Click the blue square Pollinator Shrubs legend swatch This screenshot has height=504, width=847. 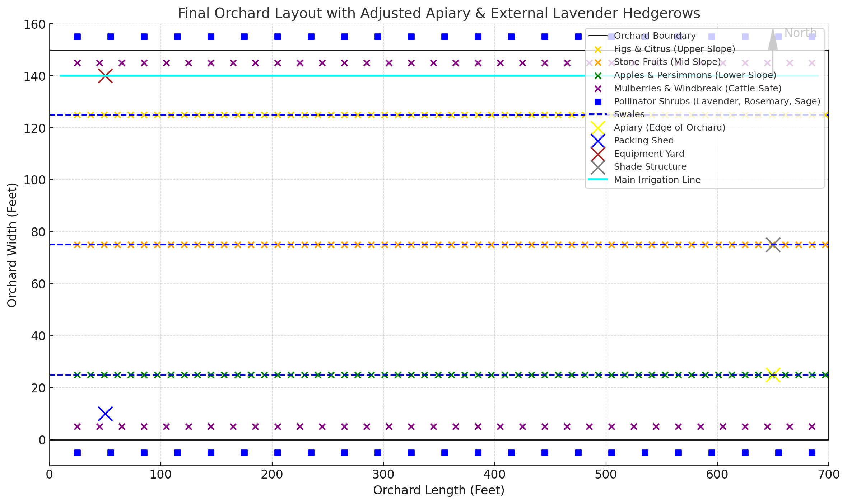coord(598,102)
